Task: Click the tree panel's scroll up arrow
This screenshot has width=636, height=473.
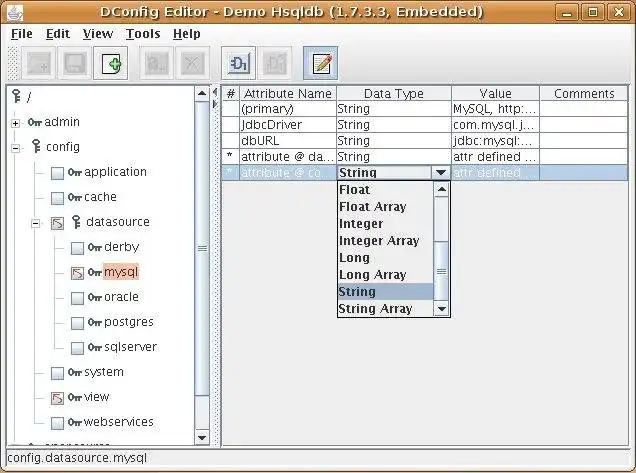Action: [202, 94]
